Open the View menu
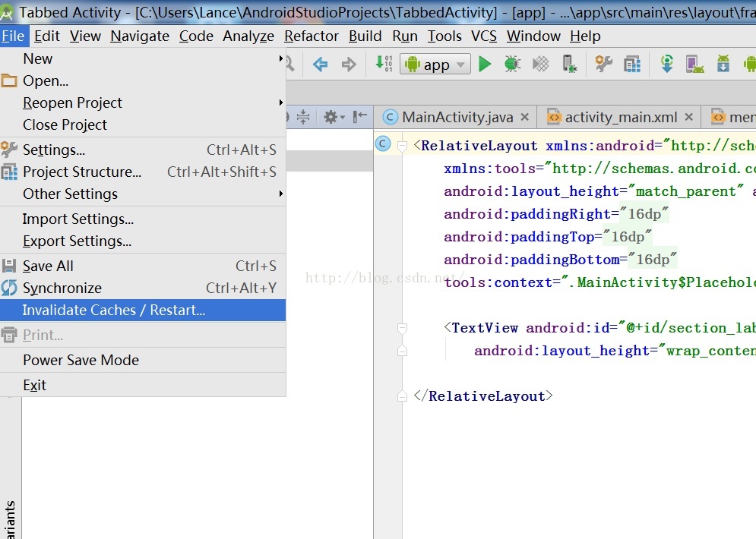This screenshot has height=539, width=756. (85, 36)
